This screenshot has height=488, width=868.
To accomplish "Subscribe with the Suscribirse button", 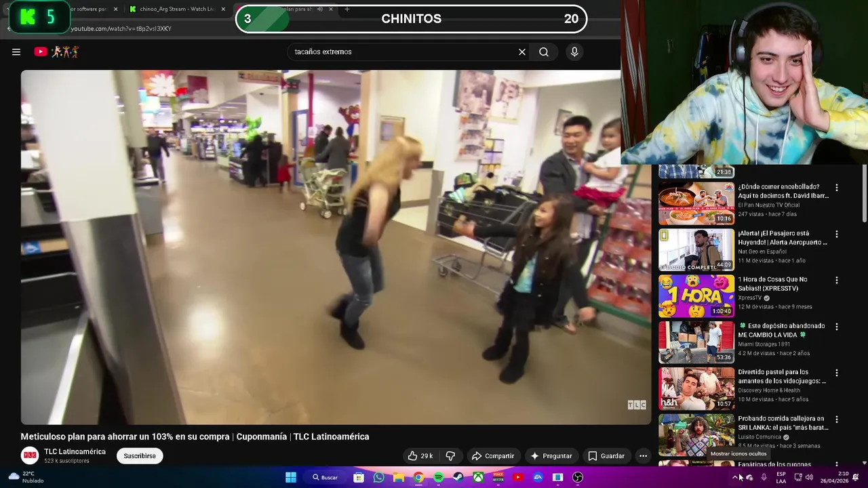I will tap(140, 456).
